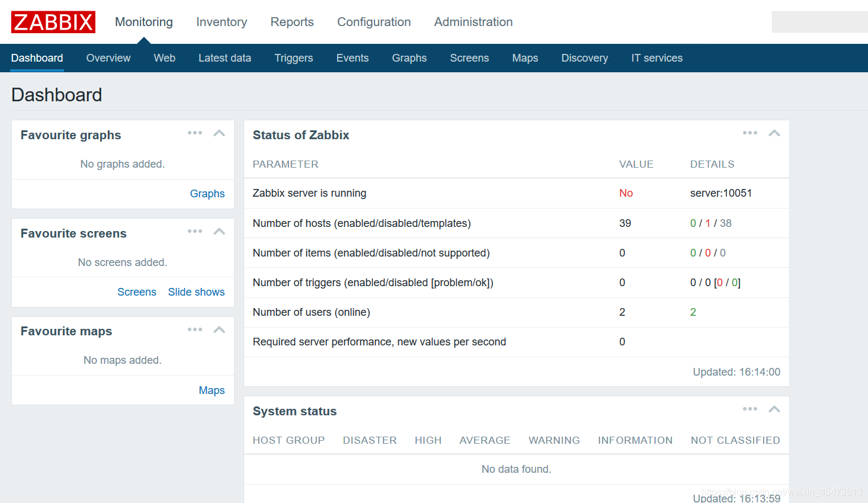Select the Dashboard submenu tab
Viewport: 868px width, 503px height.
click(x=37, y=58)
